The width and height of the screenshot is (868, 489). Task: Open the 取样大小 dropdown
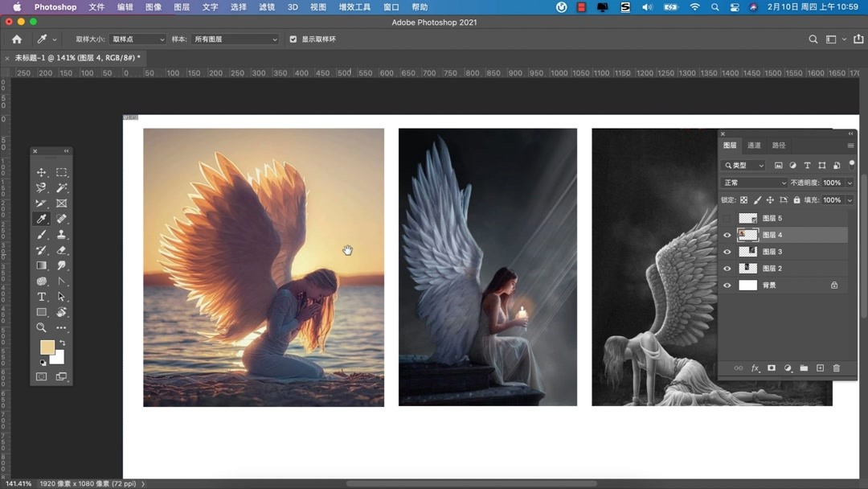tap(135, 39)
